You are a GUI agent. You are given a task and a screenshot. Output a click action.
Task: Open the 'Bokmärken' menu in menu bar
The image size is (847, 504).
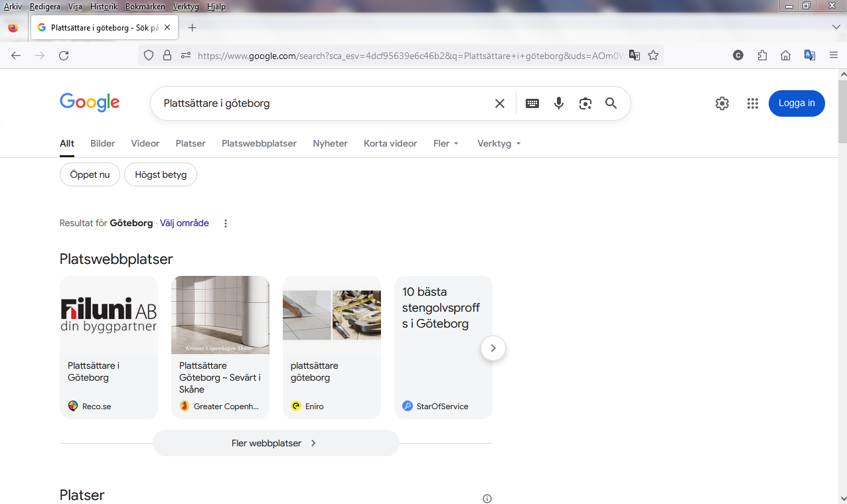click(145, 7)
